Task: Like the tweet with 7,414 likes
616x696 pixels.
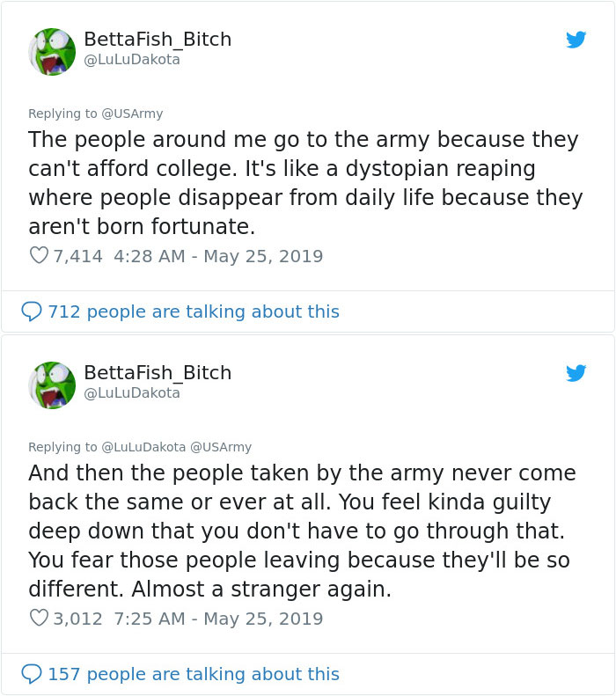Action: (39, 256)
